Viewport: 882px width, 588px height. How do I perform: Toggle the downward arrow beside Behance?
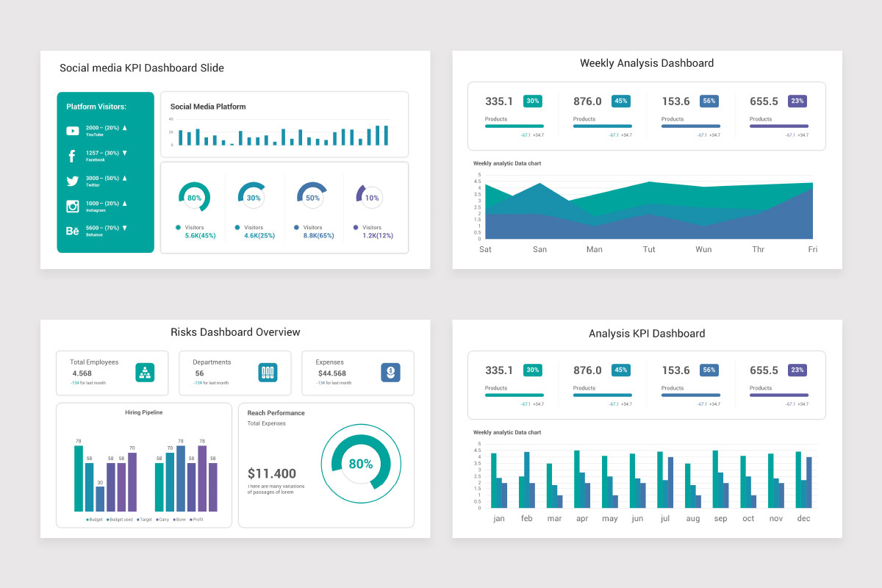pos(125,229)
